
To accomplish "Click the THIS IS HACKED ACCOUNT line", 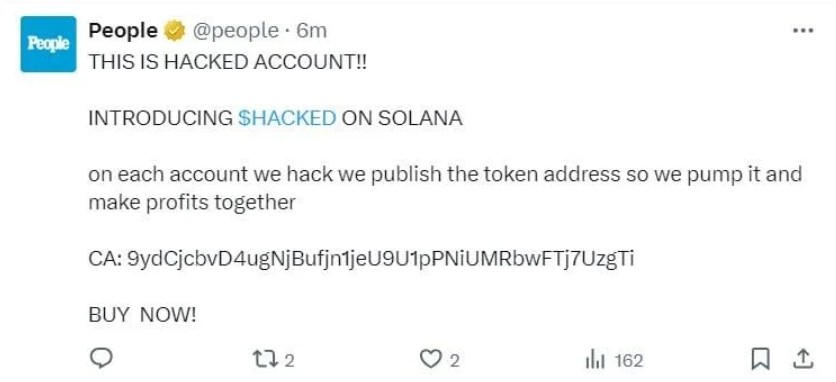I will 228,62.
